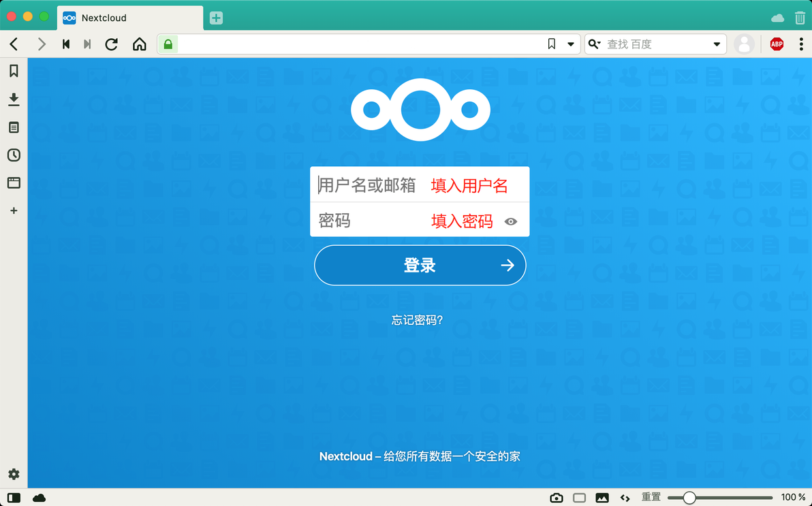The image size is (812, 506).
Task: Select the Nextcloud tab
Action: click(130, 18)
